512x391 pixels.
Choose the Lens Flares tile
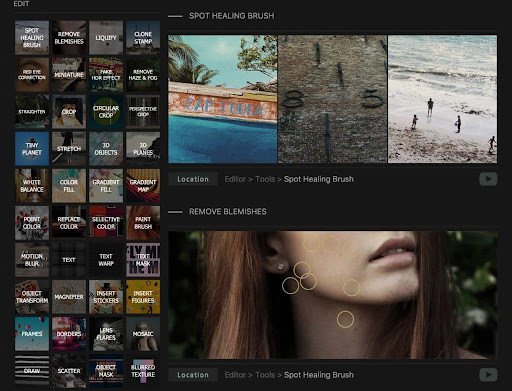pyautogui.click(x=106, y=334)
